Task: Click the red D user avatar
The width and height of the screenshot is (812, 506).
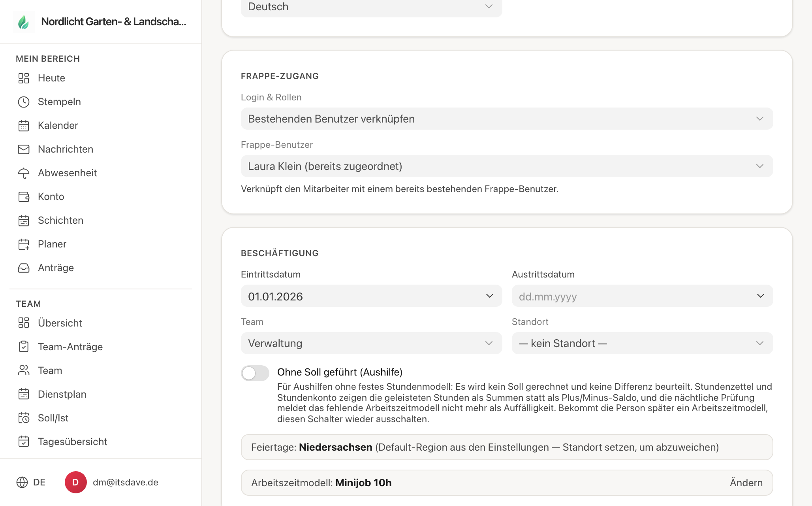Action: click(x=76, y=482)
